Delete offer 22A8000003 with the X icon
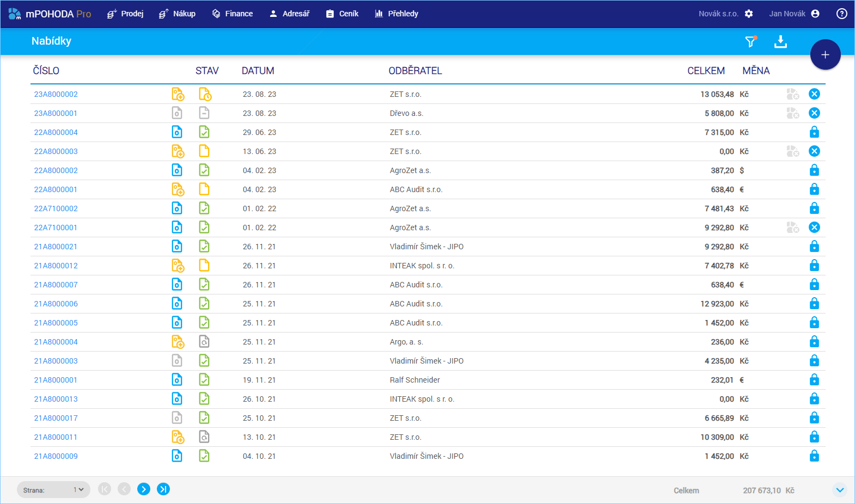The image size is (855, 504). tap(814, 151)
